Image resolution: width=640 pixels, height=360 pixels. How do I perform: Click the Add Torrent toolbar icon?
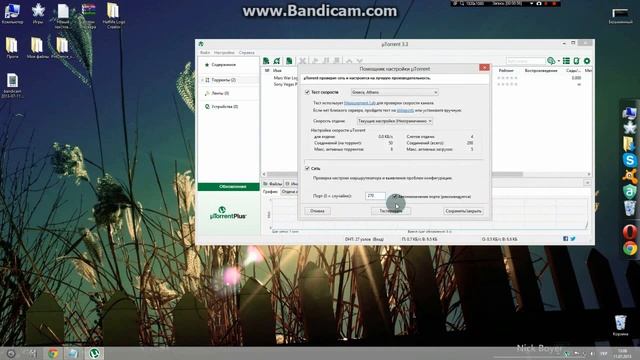pos(266,61)
